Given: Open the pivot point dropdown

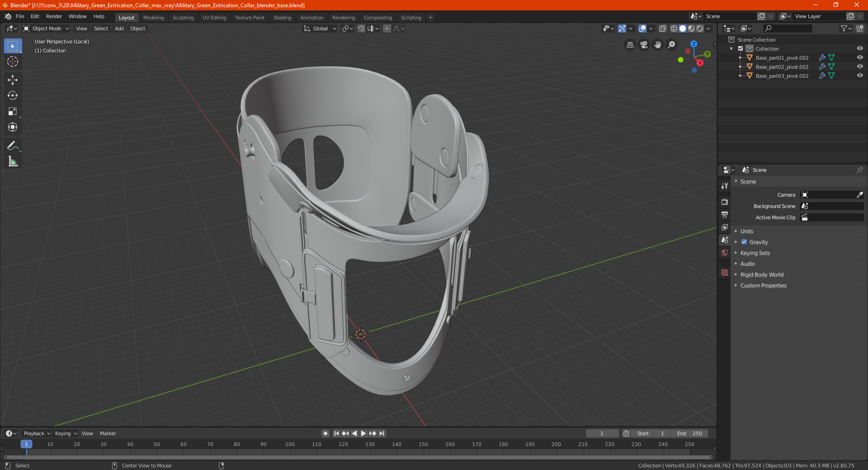Looking at the screenshot, I should point(347,28).
